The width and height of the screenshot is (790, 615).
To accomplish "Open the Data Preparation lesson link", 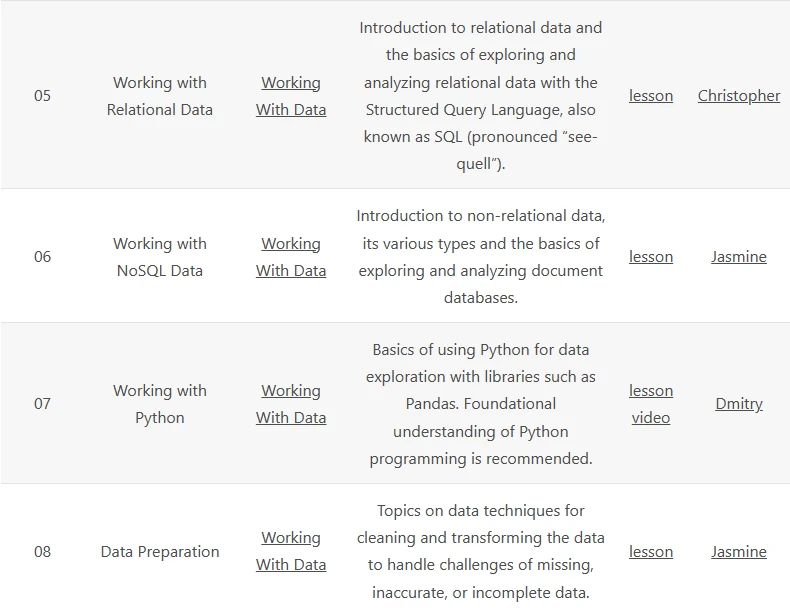I will (x=650, y=552).
